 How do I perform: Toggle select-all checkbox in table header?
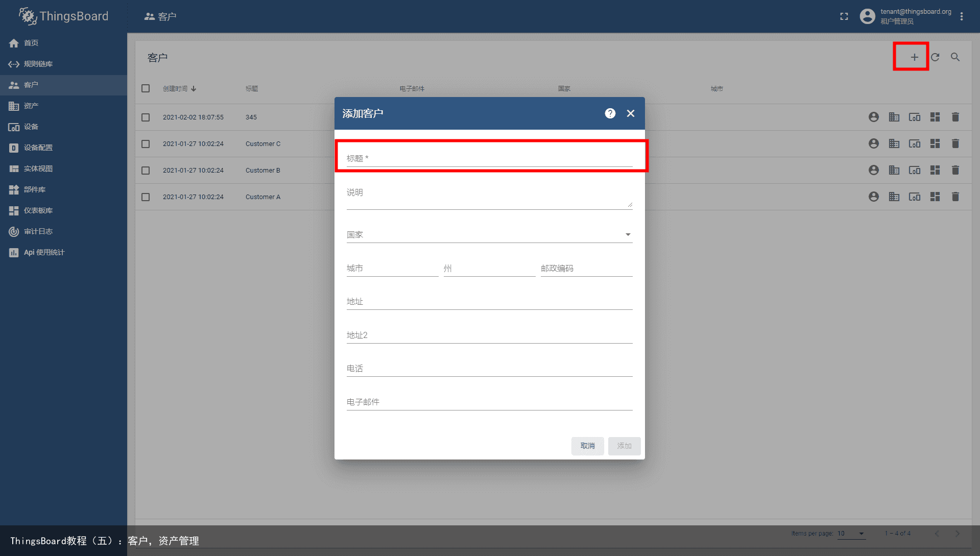click(146, 88)
